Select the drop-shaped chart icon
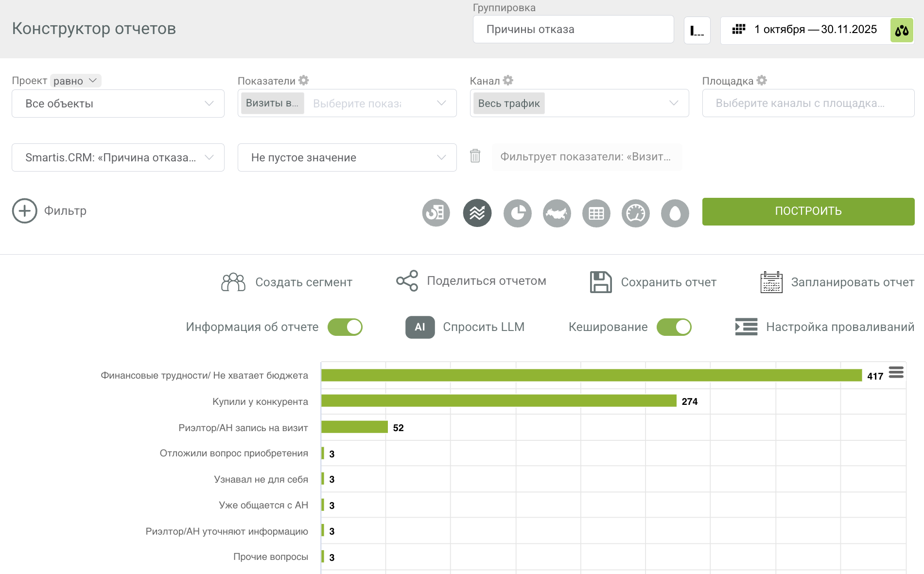This screenshot has width=924, height=574. (675, 213)
